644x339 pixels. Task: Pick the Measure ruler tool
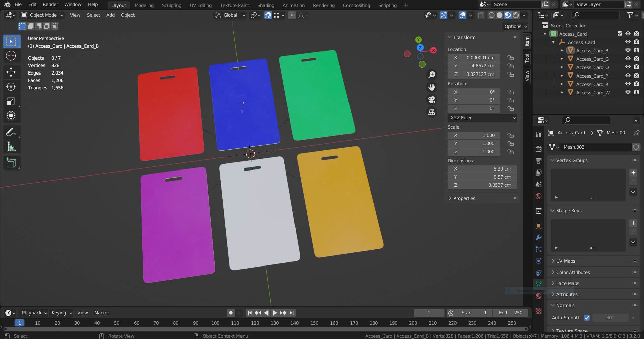pyautogui.click(x=11, y=147)
